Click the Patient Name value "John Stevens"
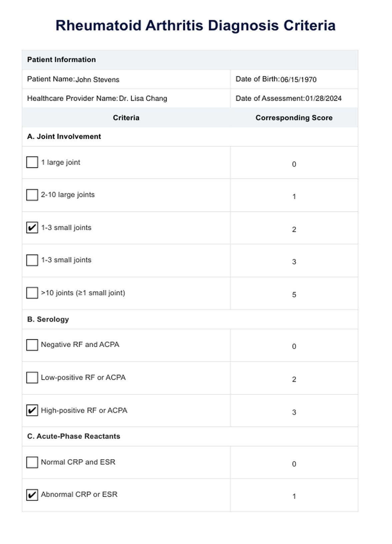This screenshot has height=544, width=392. click(97, 80)
